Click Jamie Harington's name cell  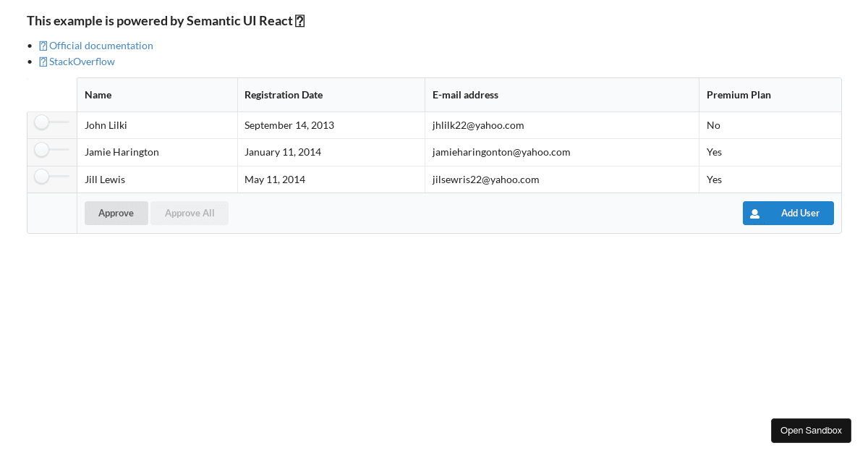122,152
